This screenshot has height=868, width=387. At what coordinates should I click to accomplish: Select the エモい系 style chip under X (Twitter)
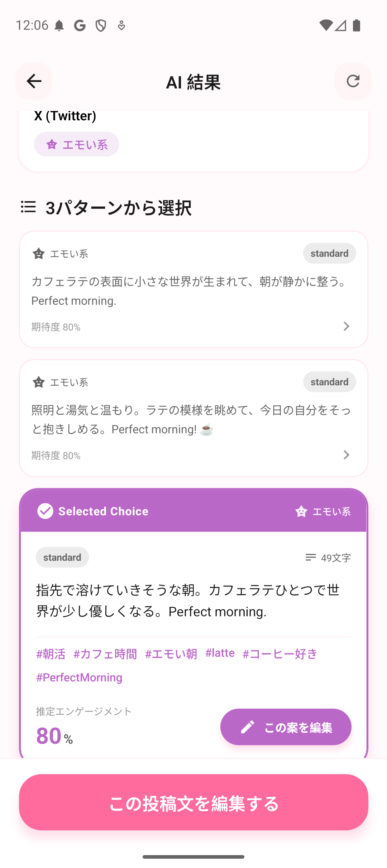pos(77,144)
